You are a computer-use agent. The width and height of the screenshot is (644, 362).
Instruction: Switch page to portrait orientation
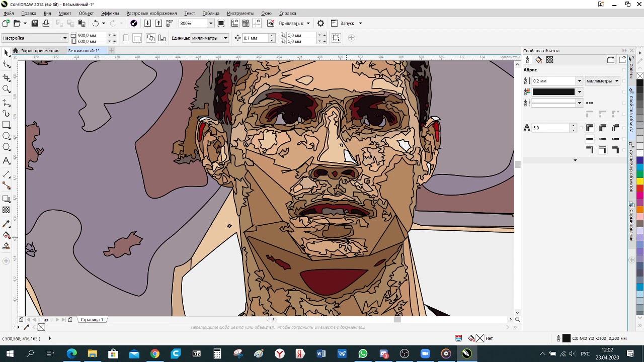(x=126, y=38)
